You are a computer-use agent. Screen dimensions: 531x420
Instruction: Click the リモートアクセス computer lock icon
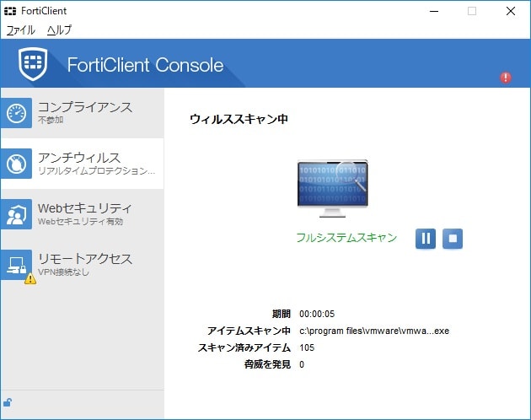pos(16,265)
